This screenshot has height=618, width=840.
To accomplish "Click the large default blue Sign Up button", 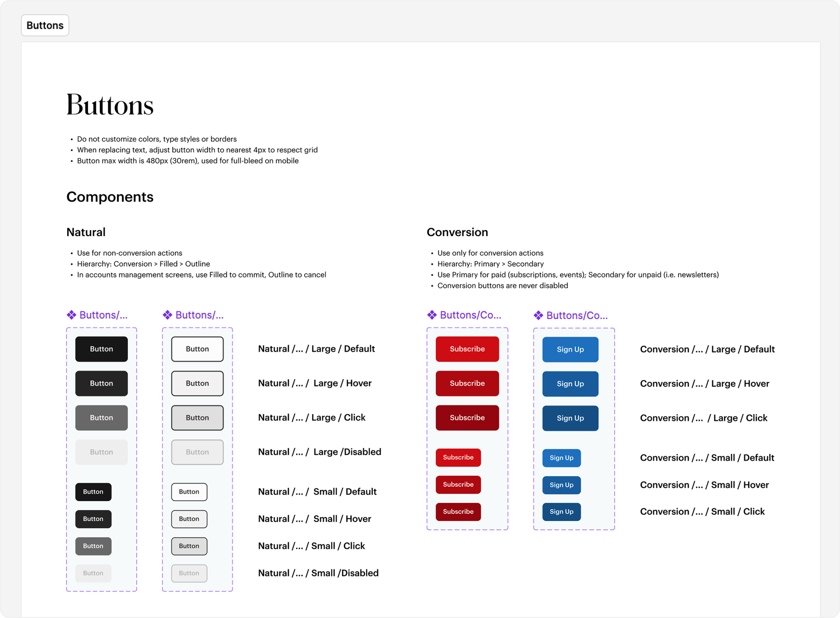I will (571, 349).
